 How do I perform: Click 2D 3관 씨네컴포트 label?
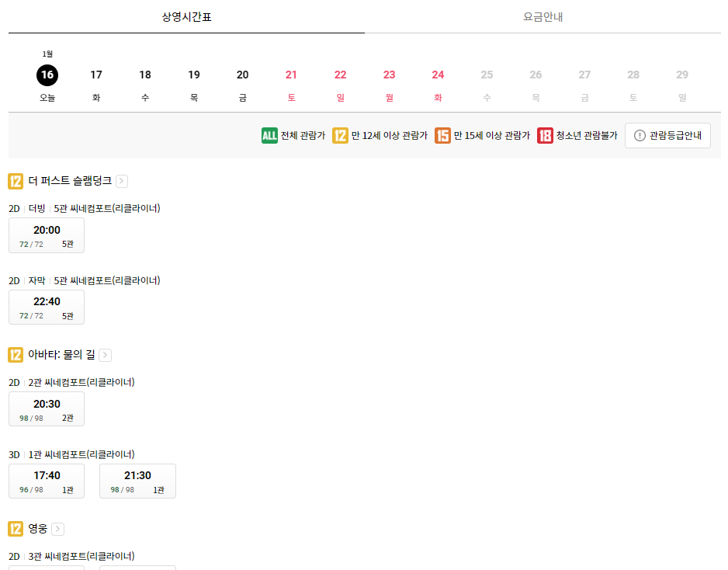[x=71, y=556]
